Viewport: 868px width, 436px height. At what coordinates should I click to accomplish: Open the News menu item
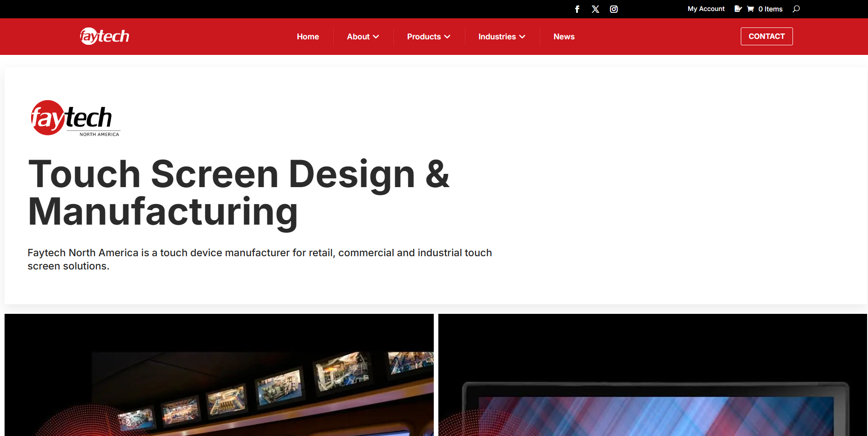pos(564,37)
